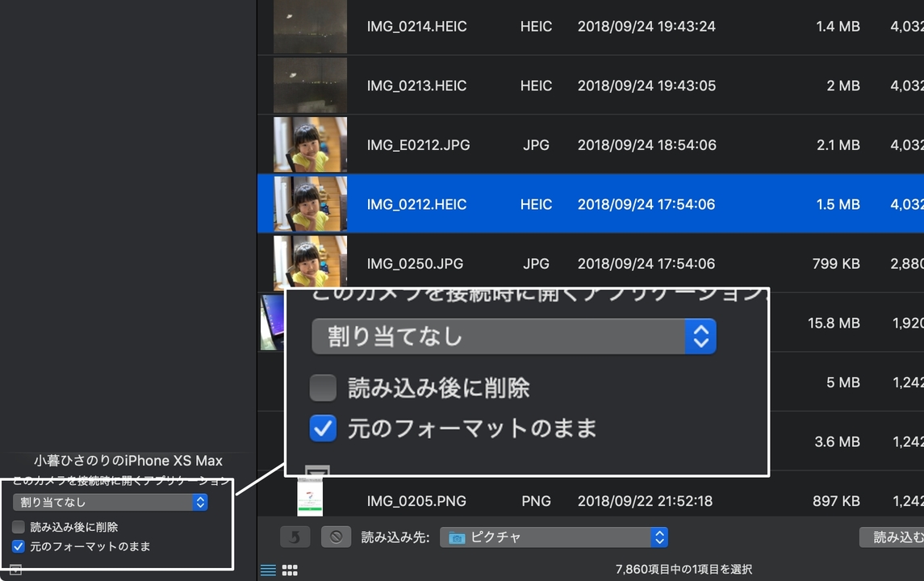Viewport: 924px width, 581px height.
Task: Click the selected IMG_0212.HEIC thumbnail
Action: 310,204
